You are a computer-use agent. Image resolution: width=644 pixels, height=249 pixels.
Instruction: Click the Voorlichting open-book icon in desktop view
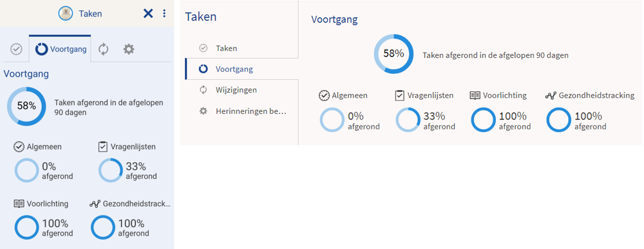[x=475, y=96]
